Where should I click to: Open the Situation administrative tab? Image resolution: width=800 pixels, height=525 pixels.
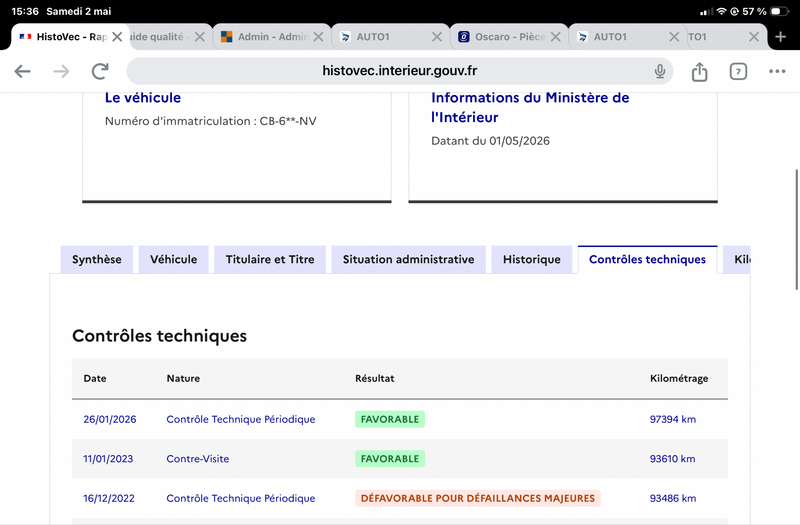coord(408,259)
